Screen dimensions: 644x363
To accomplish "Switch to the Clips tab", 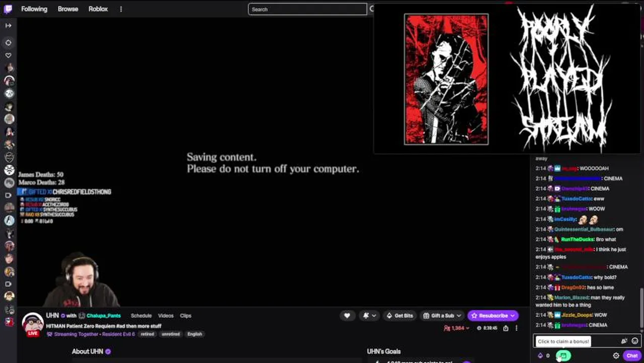I will pos(185,316).
